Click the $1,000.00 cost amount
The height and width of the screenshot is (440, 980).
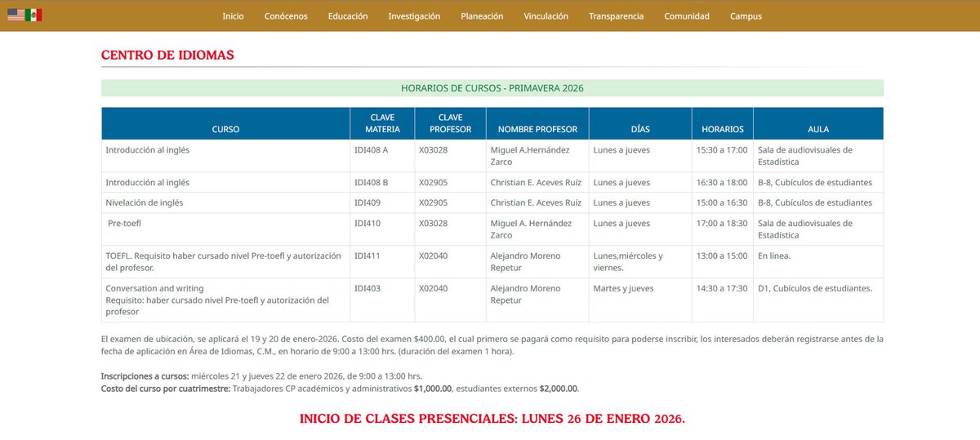434,389
